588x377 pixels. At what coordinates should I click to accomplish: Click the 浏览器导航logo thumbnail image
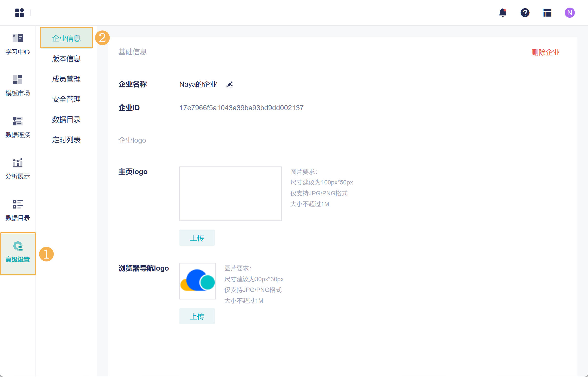pyautogui.click(x=197, y=281)
